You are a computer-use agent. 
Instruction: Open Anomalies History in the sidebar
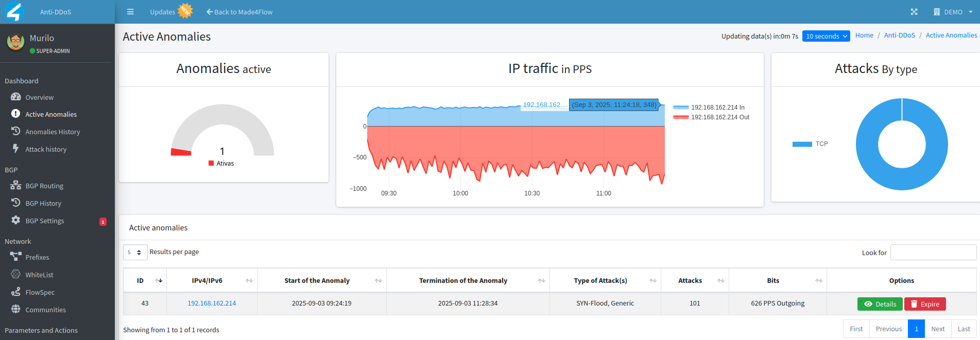[53, 132]
